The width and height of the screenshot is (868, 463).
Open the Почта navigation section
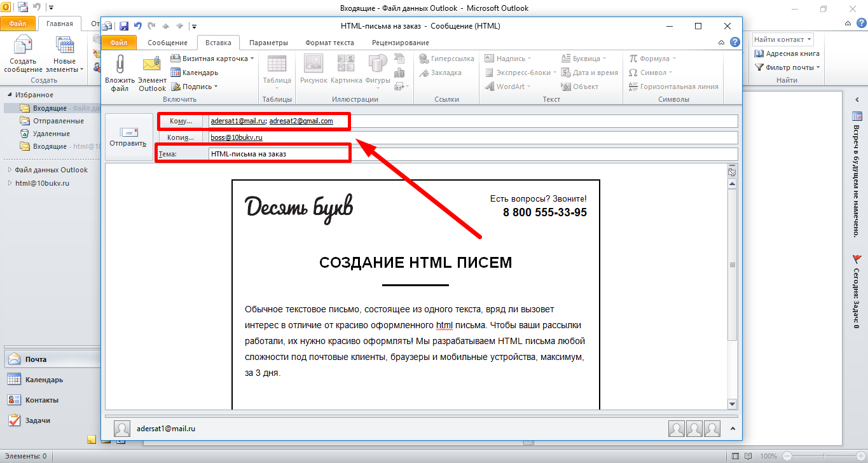pyautogui.click(x=52, y=359)
